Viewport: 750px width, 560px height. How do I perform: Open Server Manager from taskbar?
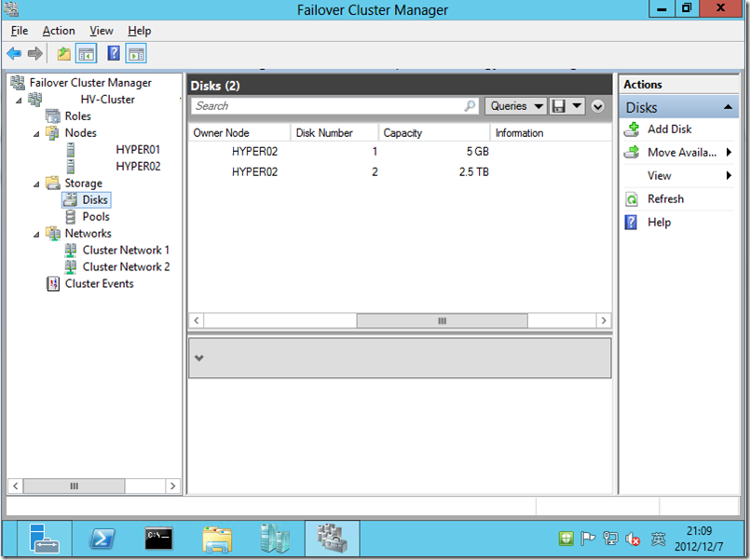point(44,539)
